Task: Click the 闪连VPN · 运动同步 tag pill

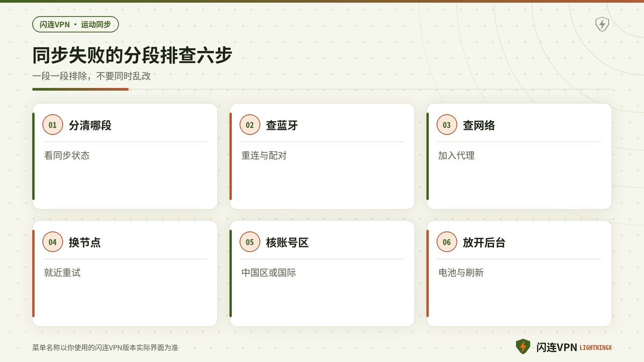Action: (x=75, y=24)
